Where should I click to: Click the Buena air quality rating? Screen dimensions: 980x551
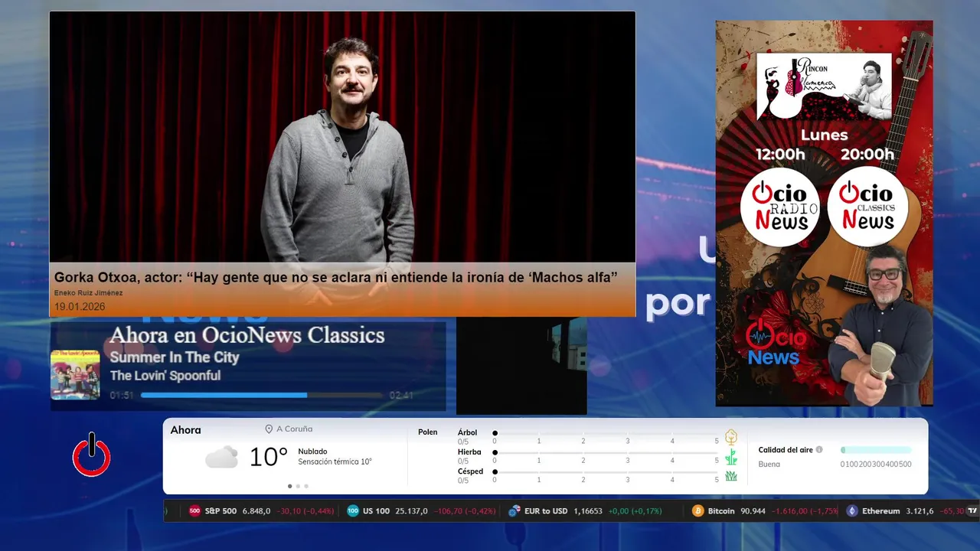coord(769,464)
